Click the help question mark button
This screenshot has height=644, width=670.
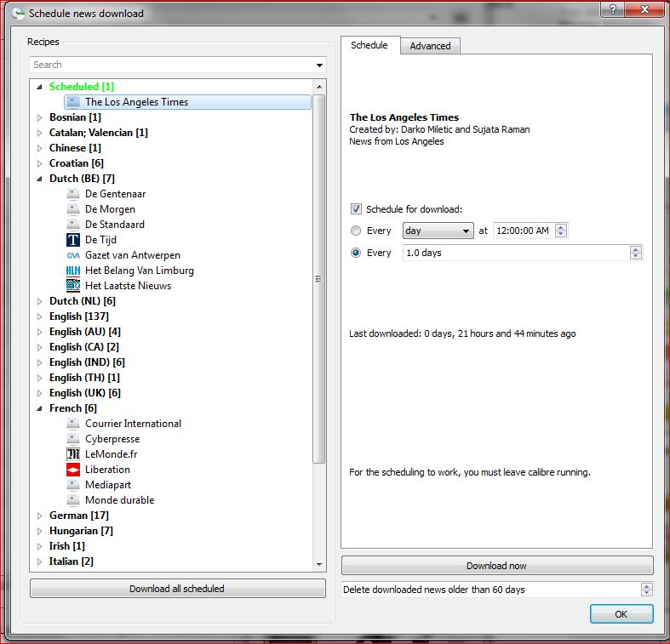tap(612, 9)
